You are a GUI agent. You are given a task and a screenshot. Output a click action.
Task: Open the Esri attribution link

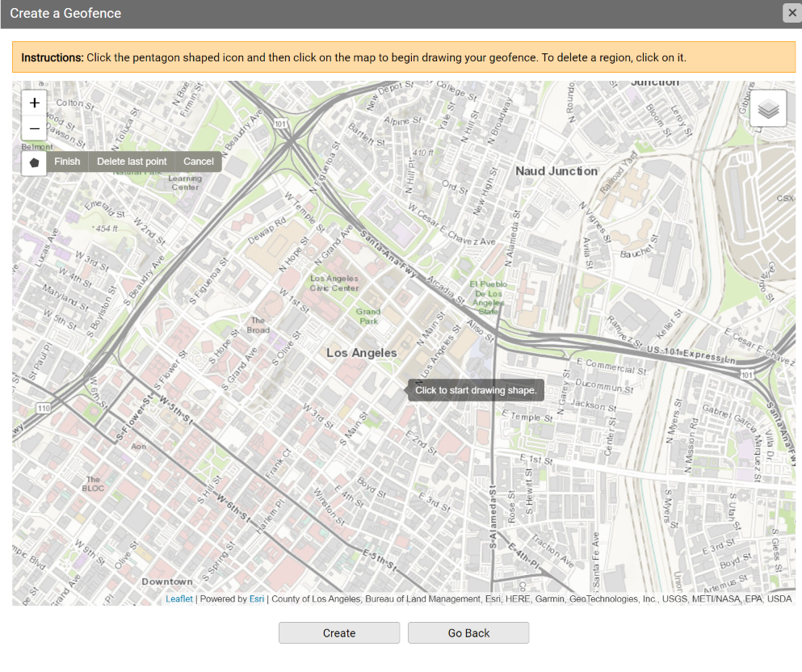coord(257,598)
